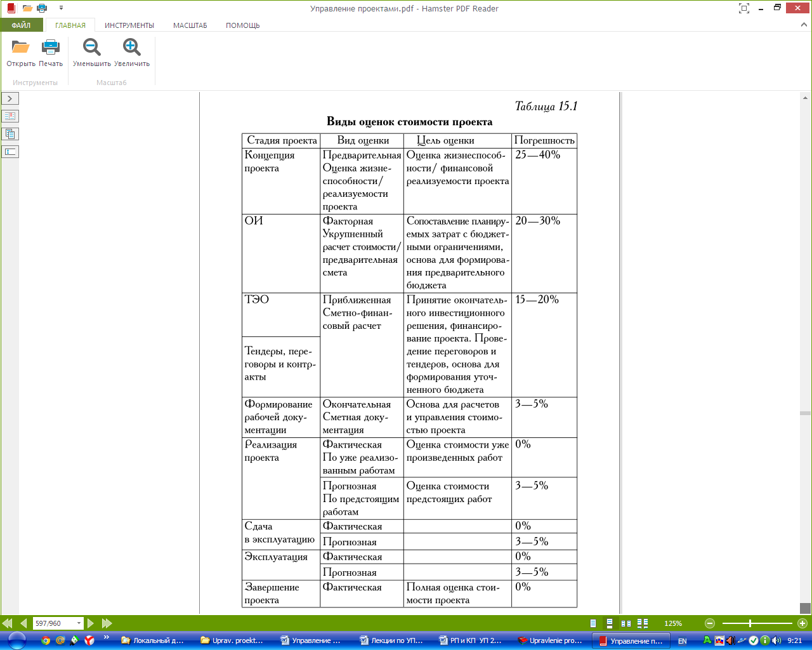Show more quick launch items chevron
This screenshot has width=812, height=650.
point(106,637)
